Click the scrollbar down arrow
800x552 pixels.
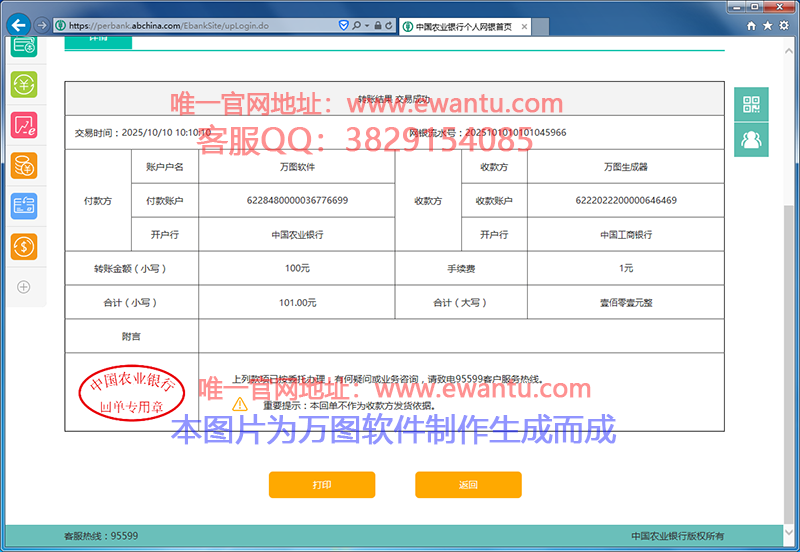[789, 532]
